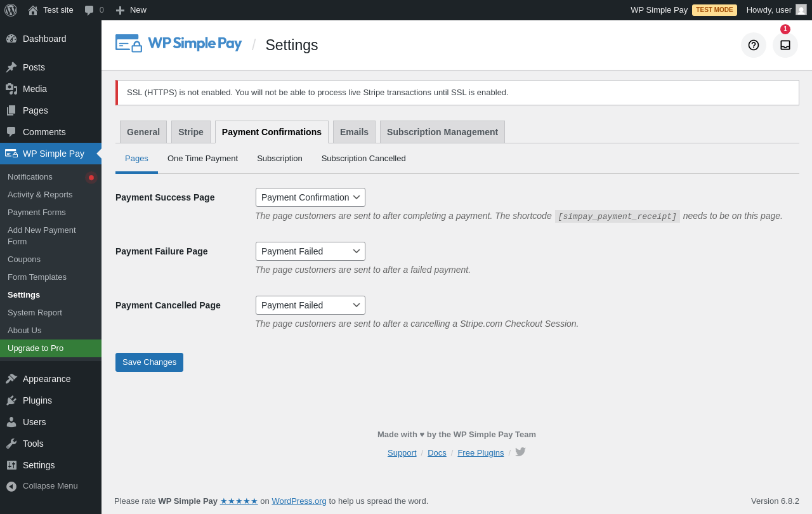Open the Payment Success Page dropdown
Image resolution: width=812 pixels, height=514 pixels.
coord(310,197)
